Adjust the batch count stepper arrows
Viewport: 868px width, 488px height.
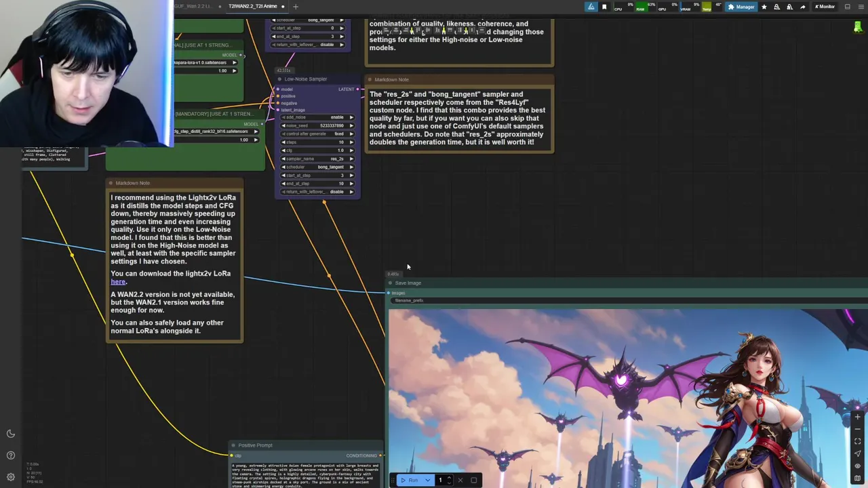pos(449,480)
